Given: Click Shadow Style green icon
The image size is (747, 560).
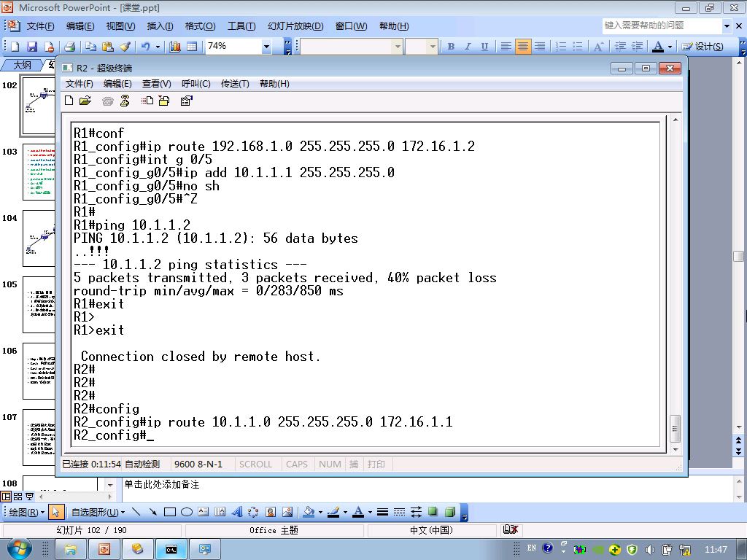Looking at the screenshot, I should pos(433,511).
